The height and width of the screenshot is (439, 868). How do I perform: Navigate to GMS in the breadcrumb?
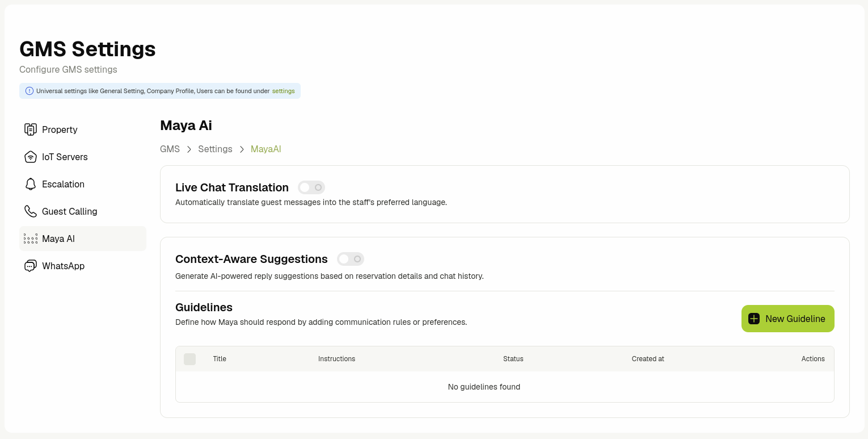click(170, 149)
